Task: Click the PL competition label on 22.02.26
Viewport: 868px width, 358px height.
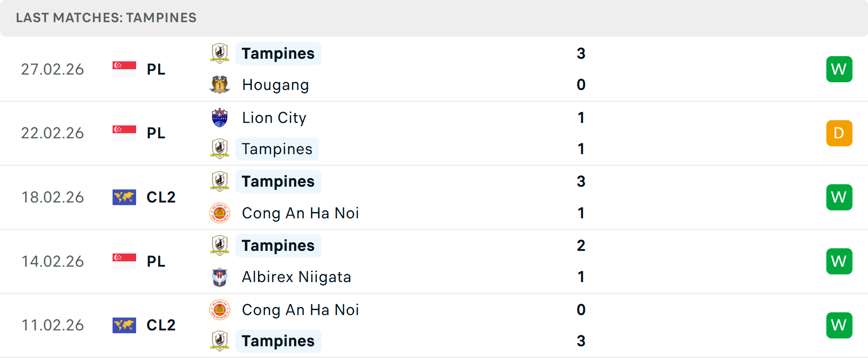Action: click(x=156, y=133)
